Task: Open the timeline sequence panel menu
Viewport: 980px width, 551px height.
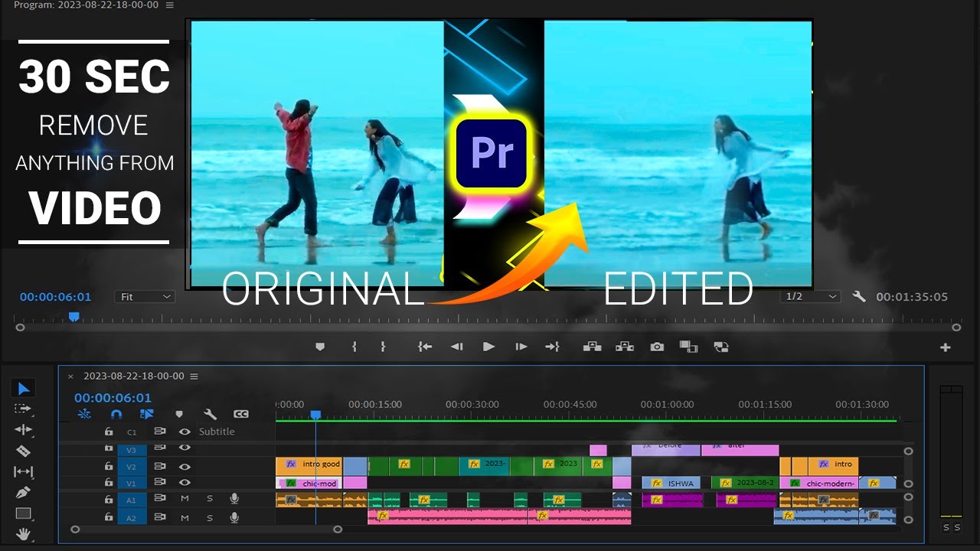Action: [194, 377]
